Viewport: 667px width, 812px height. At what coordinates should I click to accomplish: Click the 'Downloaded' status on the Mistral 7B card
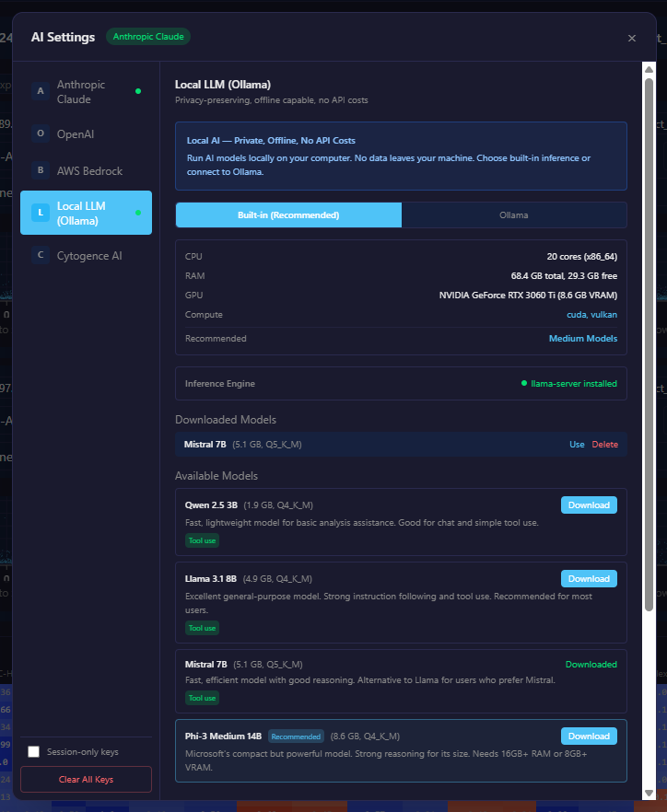tap(591, 665)
